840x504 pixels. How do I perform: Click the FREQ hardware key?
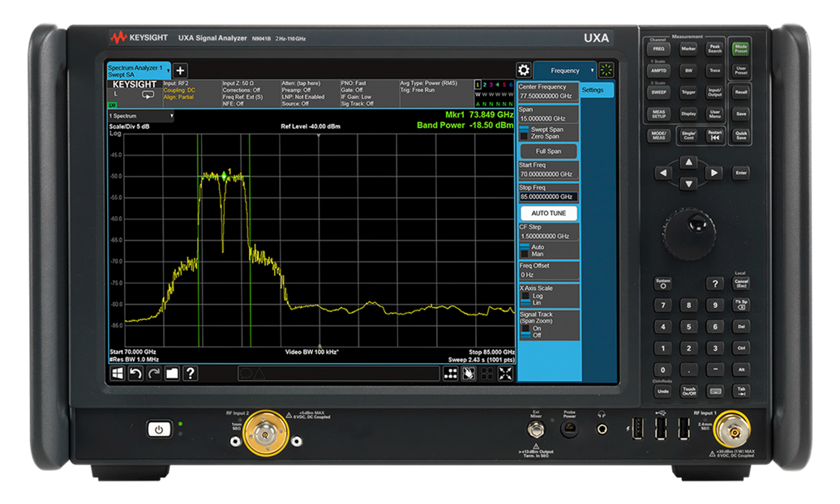pos(658,49)
